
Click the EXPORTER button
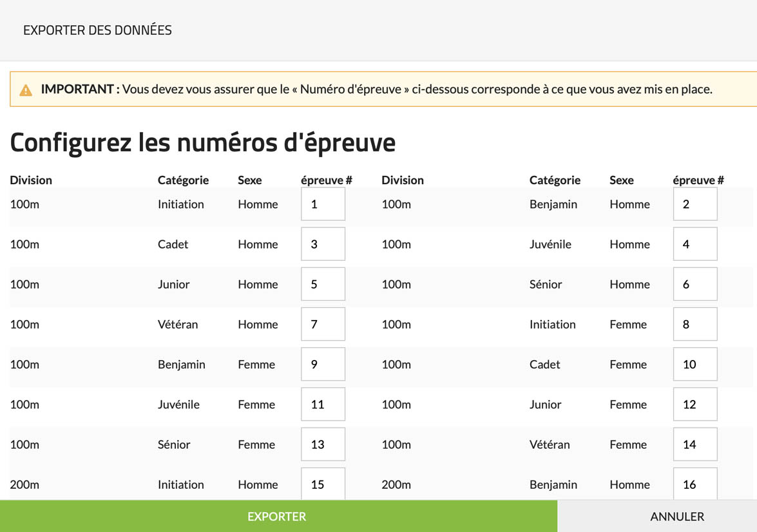tap(278, 517)
